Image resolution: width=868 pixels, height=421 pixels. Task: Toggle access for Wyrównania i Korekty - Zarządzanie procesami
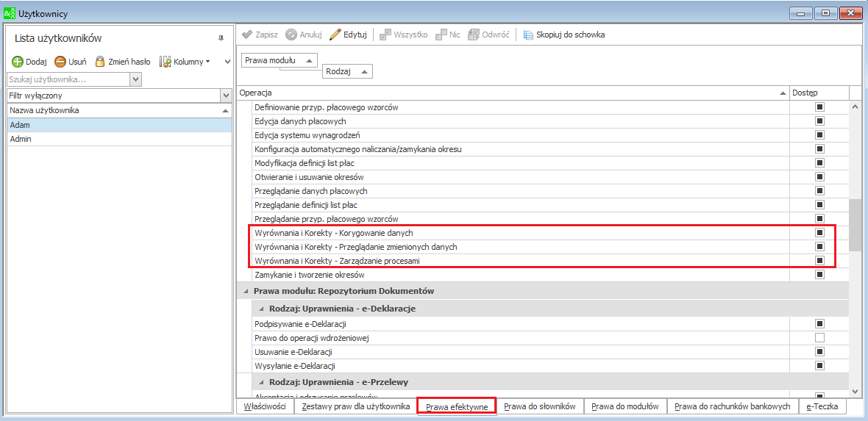(x=820, y=260)
